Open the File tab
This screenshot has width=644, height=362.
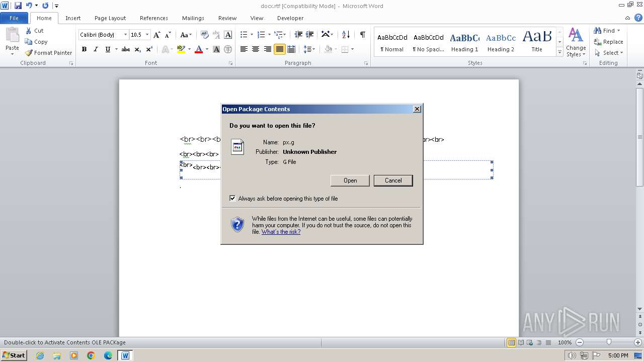[x=14, y=18]
